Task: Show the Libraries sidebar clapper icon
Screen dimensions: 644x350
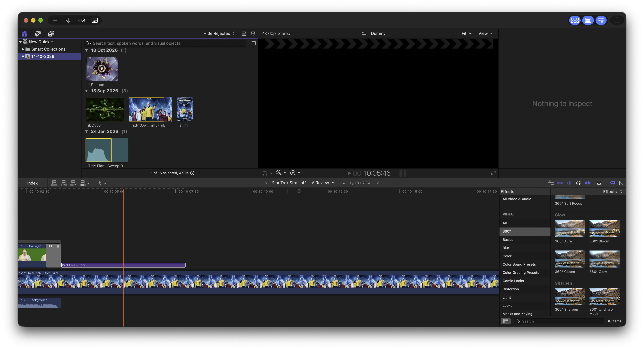Action: pyautogui.click(x=24, y=33)
